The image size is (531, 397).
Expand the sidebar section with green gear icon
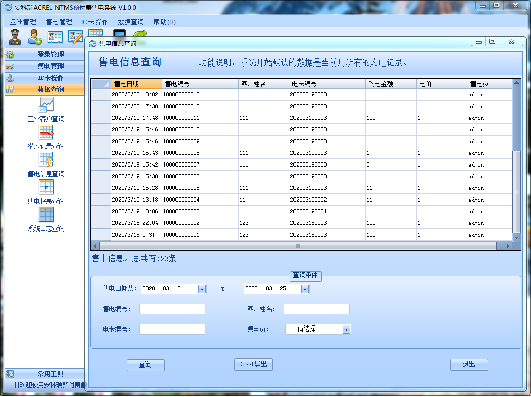point(44,54)
